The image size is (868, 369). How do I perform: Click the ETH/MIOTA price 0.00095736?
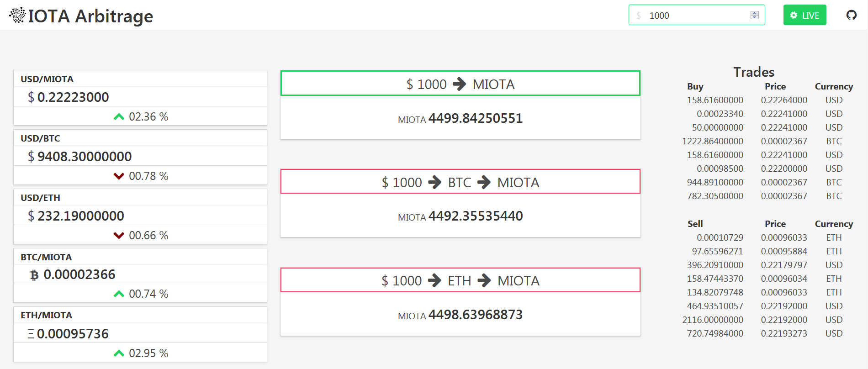73,334
